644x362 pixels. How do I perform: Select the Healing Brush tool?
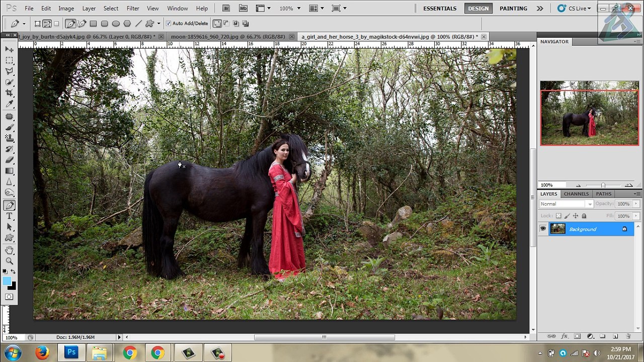[x=9, y=117]
